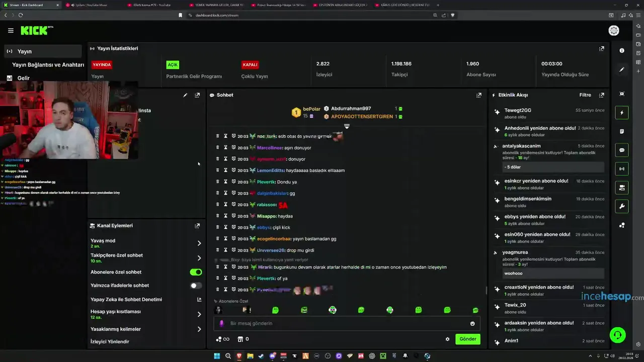Open chat settings gear next to Gönder
The height and width of the screenshot is (362, 644).
coord(447,339)
